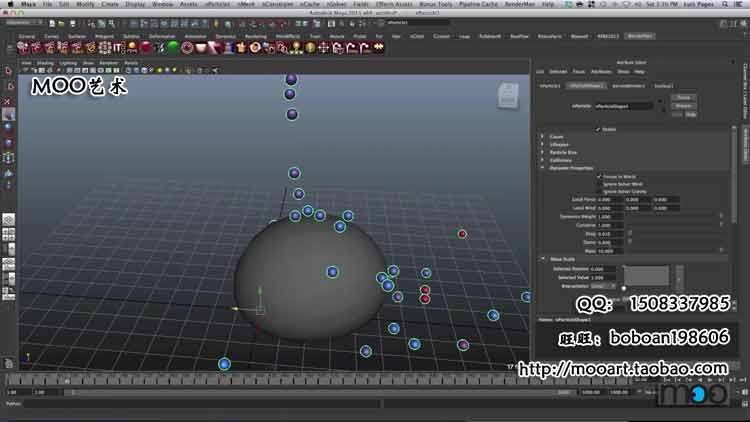This screenshot has width=750, height=422.
Task: Open the viewport Shading menu
Action: point(45,63)
